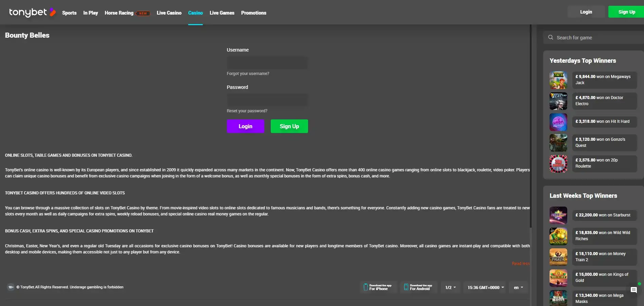Viewport: 644px width, 306px height.
Task: Select the Hit It Hard game icon
Action: pyautogui.click(x=558, y=122)
